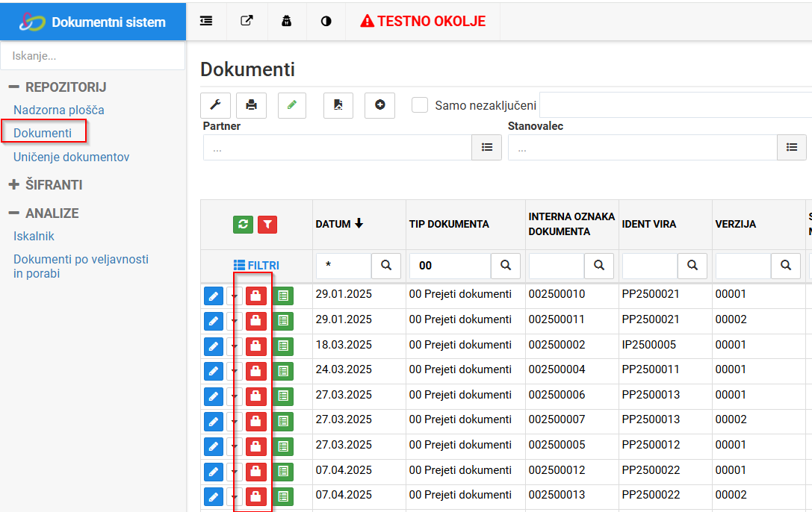The width and height of the screenshot is (812, 512).
Task: Select date cell 24.03.2025
Action: click(x=344, y=369)
